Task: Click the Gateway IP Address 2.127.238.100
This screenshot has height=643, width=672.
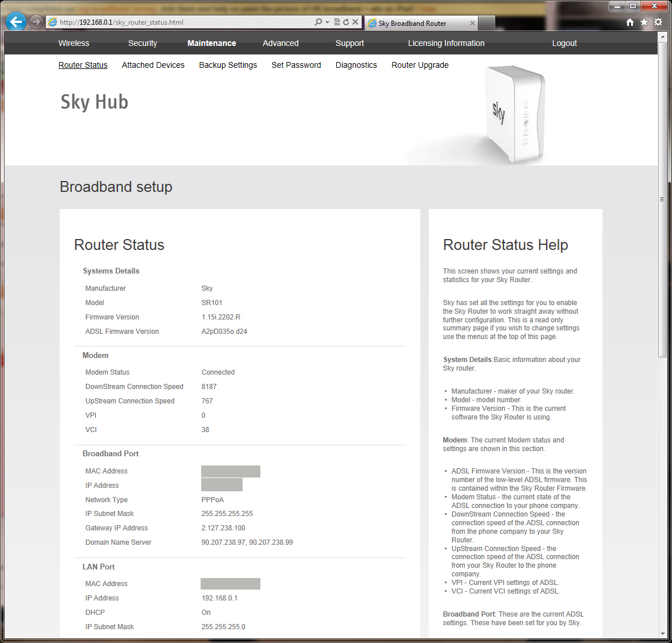Action: coord(223,528)
